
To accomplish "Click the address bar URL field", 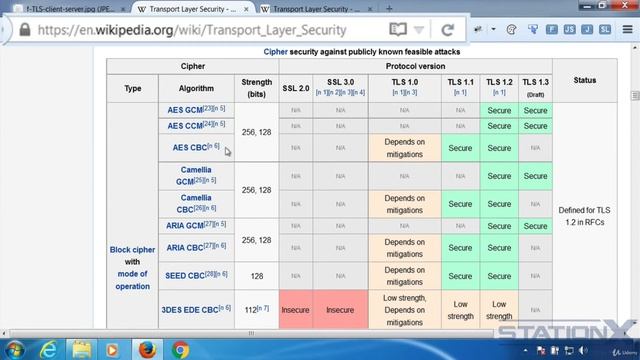I will pyautogui.click(x=192, y=30).
